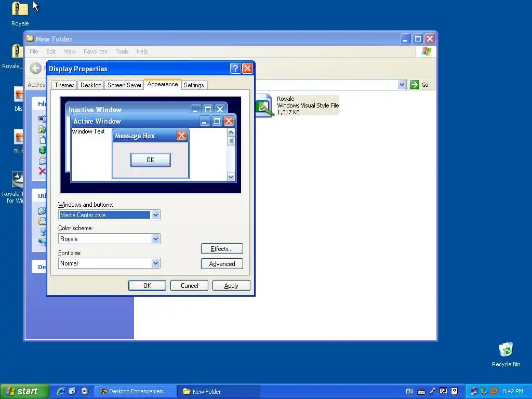This screenshot has height=399, width=532.
Task: Click the Effects... button
Action: point(222,249)
